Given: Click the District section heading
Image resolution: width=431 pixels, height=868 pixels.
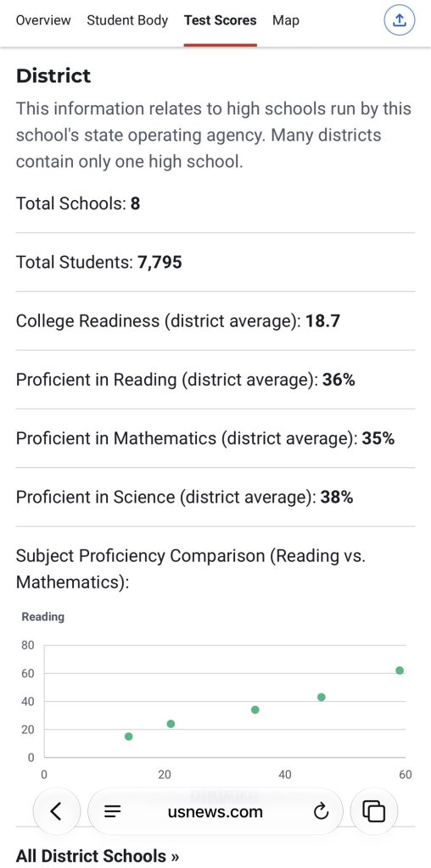Looking at the screenshot, I should tap(53, 75).
